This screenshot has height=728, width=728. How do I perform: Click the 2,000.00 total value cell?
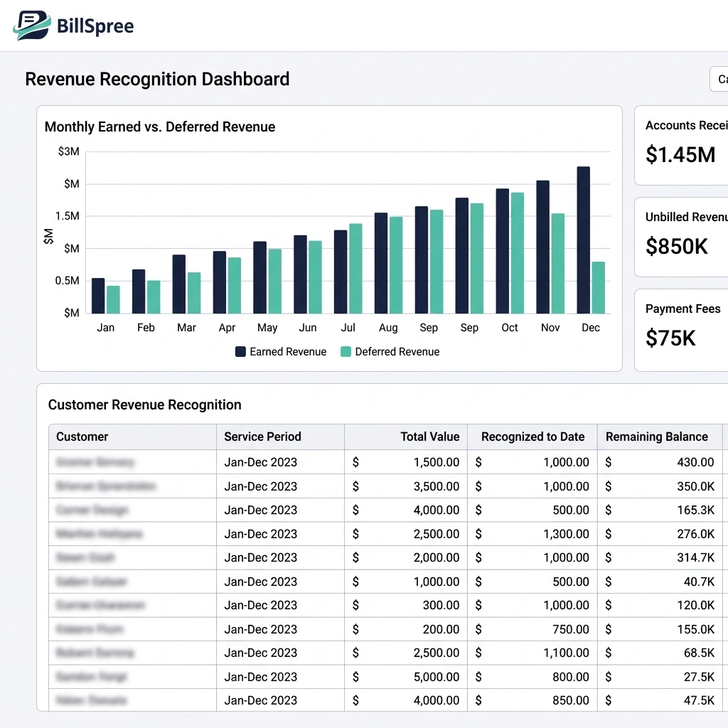click(406, 557)
